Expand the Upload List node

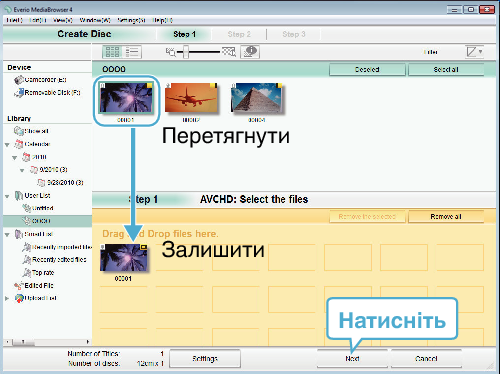tap(7, 298)
